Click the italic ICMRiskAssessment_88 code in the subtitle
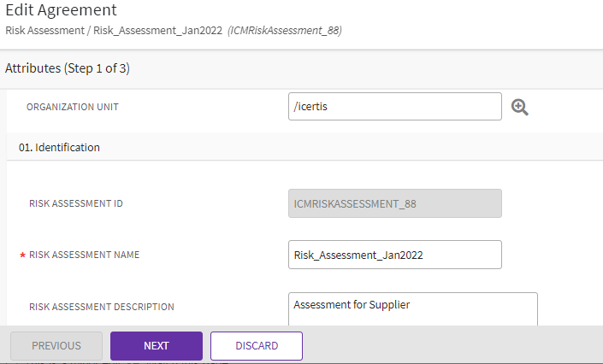 (285, 30)
